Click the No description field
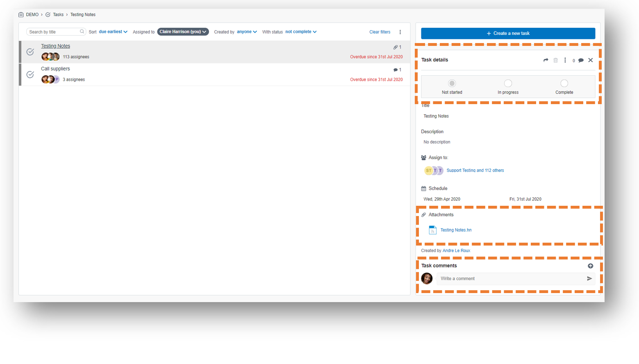Viewport: 639px width, 364px height. [x=437, y=142]
